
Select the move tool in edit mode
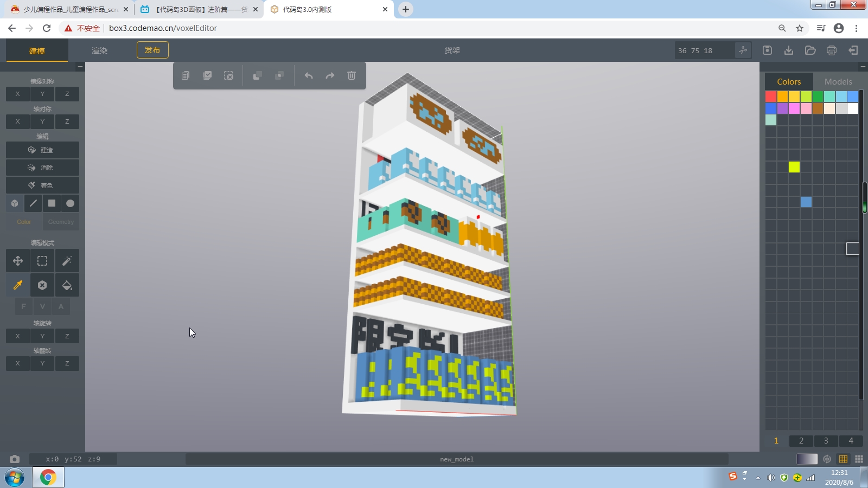[x=18, y=261]
